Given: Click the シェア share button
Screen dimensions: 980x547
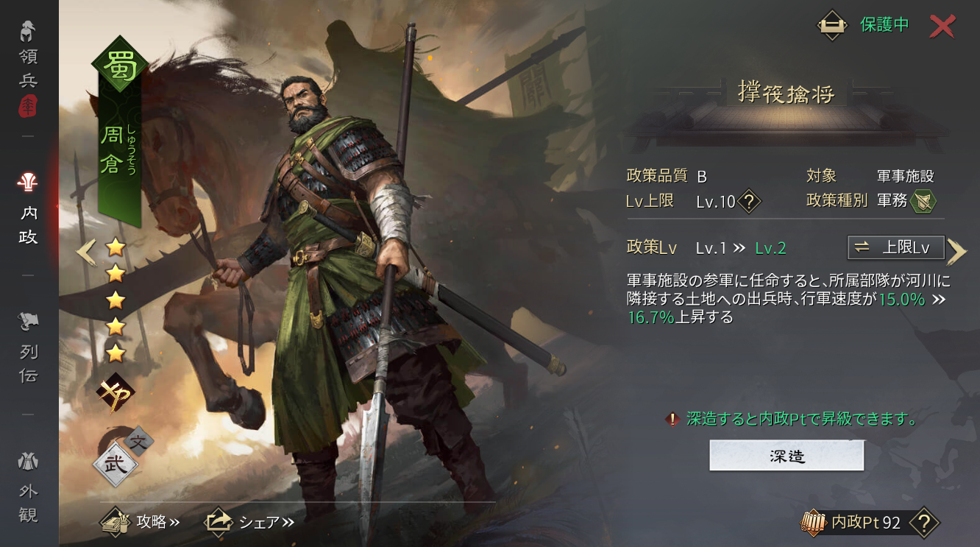Looking at the screenshot, I should 249,522.
